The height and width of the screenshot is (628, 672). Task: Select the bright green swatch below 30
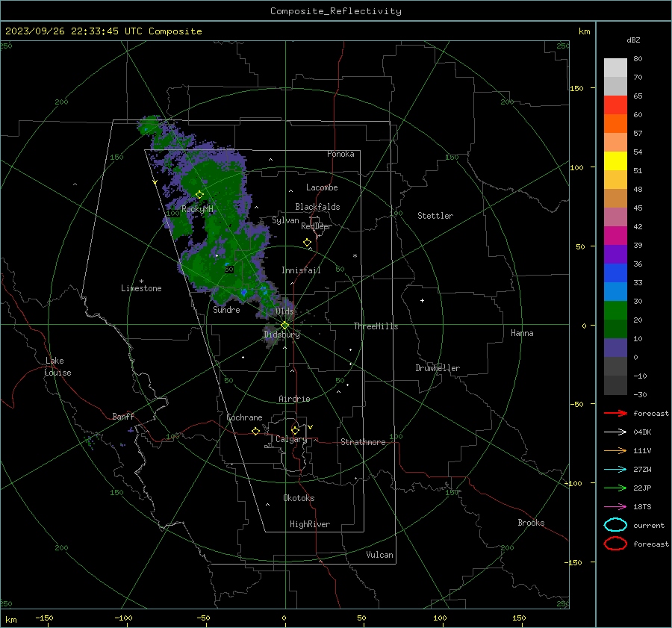click(x=615, y=310)
